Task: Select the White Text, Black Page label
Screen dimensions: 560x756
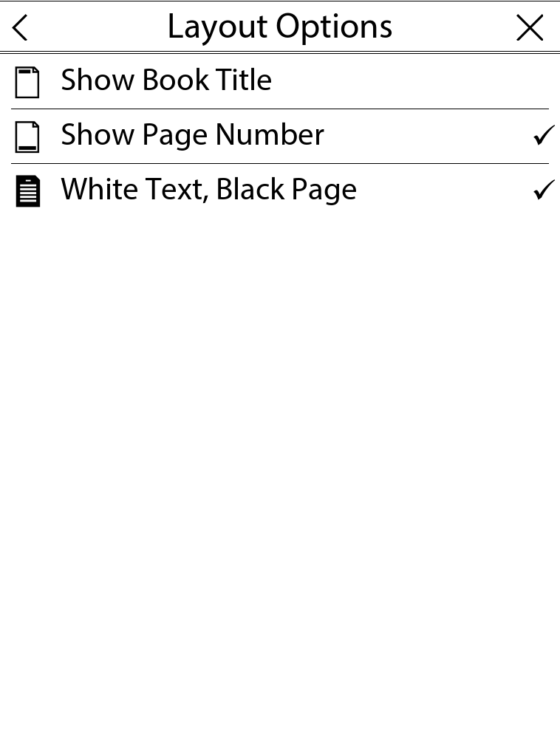Action: [x=208, y=189]
